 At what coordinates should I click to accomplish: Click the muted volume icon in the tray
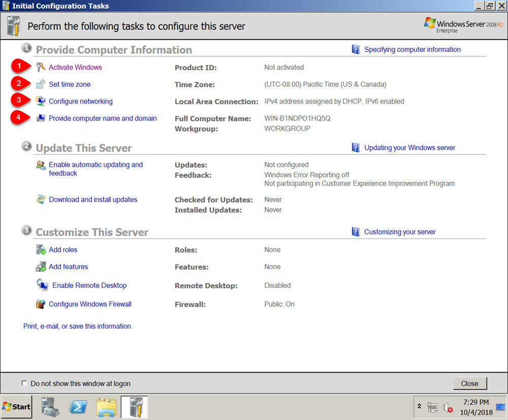tap(447, 407)
